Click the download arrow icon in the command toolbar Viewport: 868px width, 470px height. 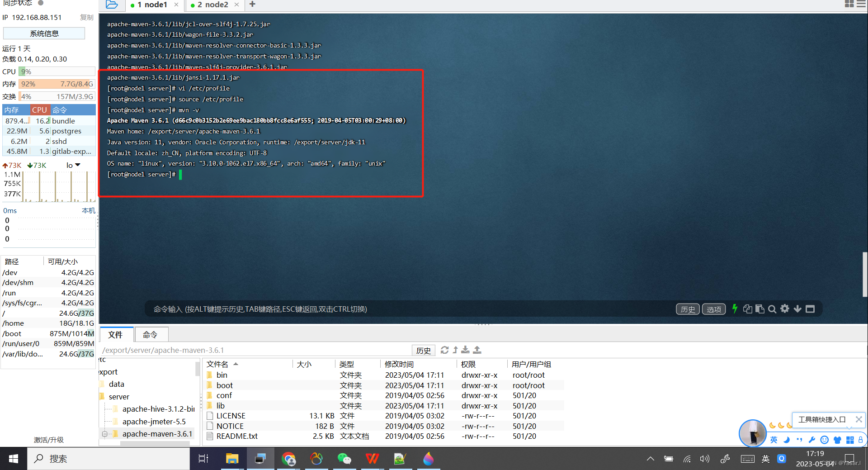coord(797,309)
